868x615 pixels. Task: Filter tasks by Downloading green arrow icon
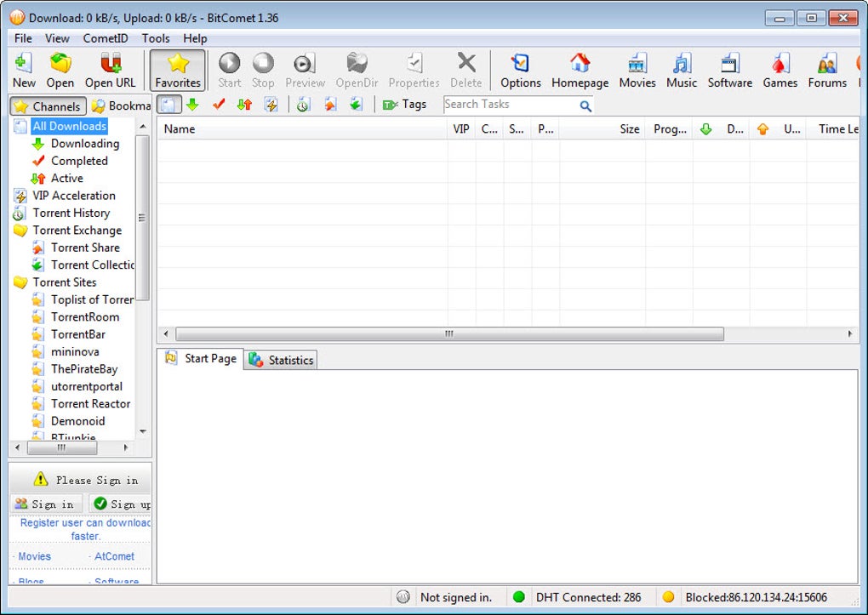(x=192, y=105)
